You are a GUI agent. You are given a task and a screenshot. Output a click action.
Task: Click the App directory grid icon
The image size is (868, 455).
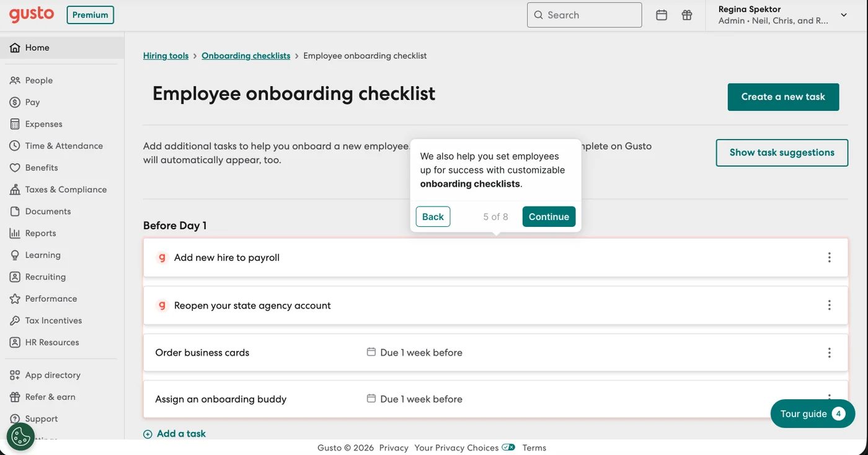tap(15, 375)
